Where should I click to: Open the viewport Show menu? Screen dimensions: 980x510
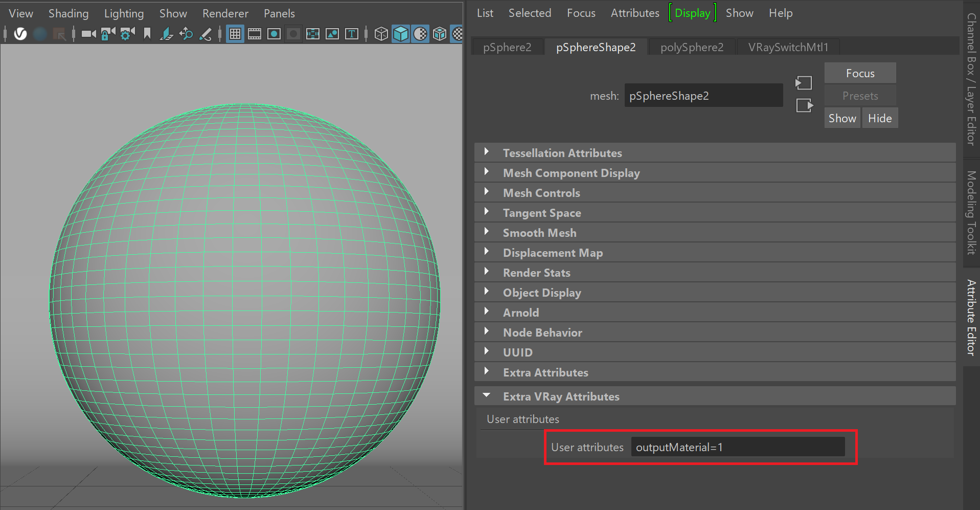click(x=173, y=13)
